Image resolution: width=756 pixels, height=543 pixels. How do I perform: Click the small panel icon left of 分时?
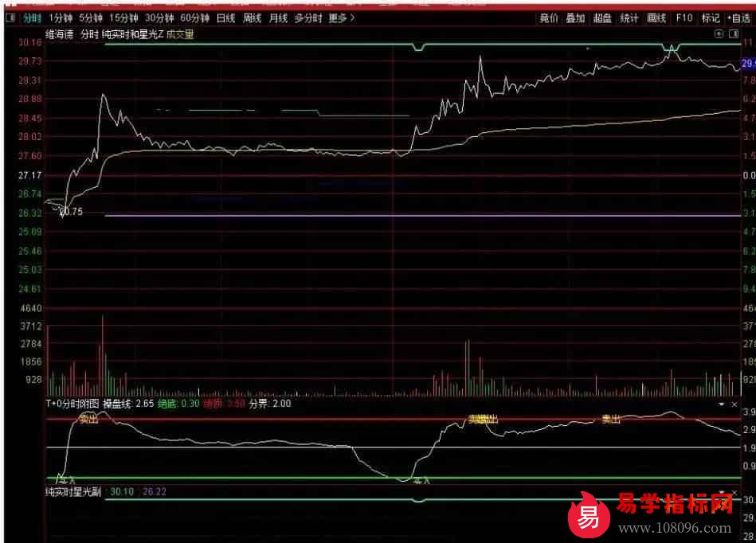coord(10,18)
